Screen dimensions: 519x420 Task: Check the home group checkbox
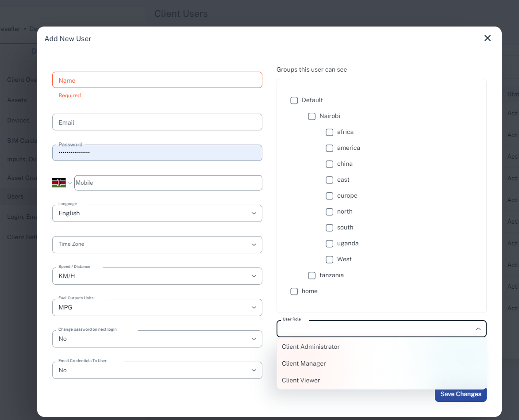[294, 291]
